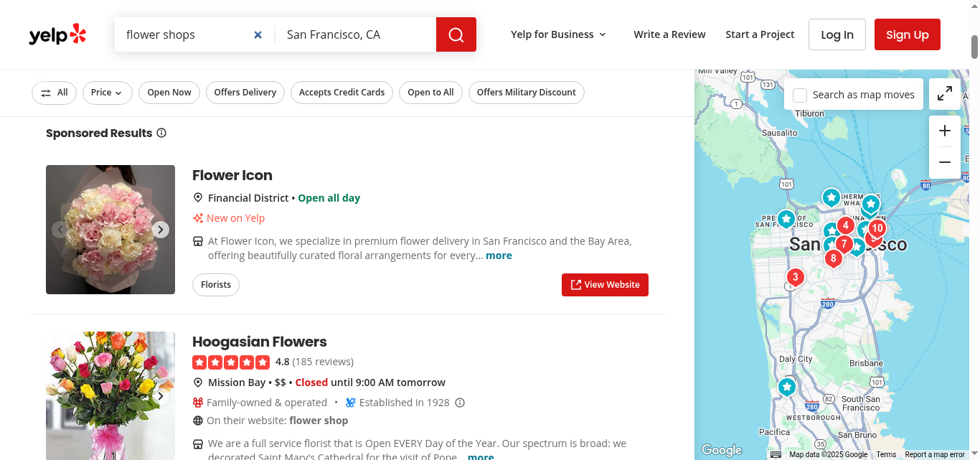
Task: Select map marker number 3
Action: click(795, 278)
